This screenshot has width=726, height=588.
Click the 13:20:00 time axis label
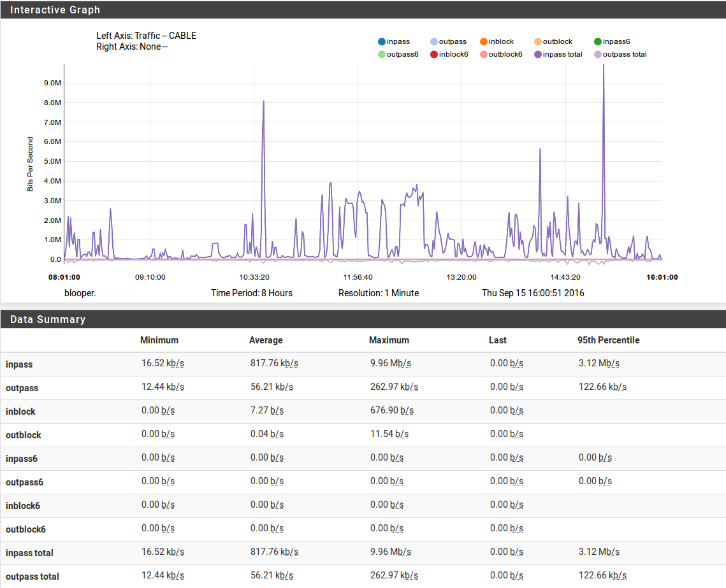(x=461, y=277)
